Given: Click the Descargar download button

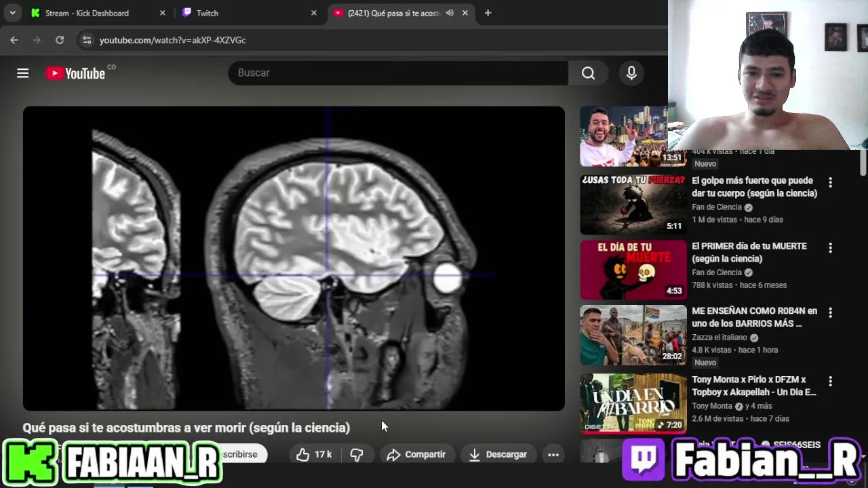Looking at the screenshot, I should [x=498, y=455].
